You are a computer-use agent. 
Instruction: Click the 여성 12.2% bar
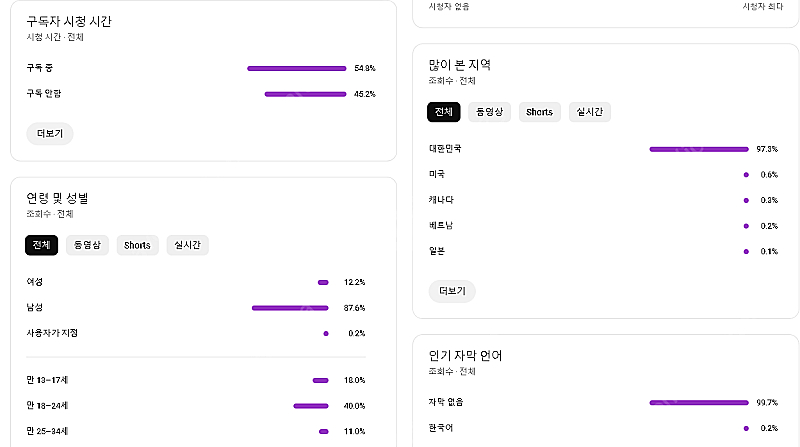pos(323,282)
